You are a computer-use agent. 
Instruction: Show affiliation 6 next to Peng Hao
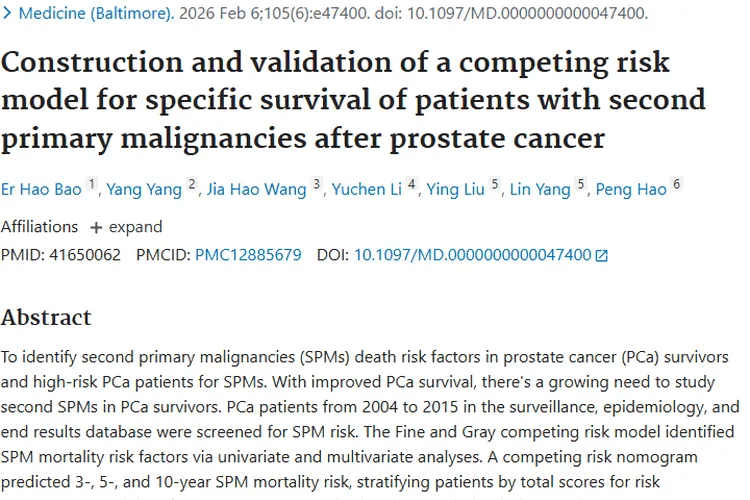(x=677, y=185)
